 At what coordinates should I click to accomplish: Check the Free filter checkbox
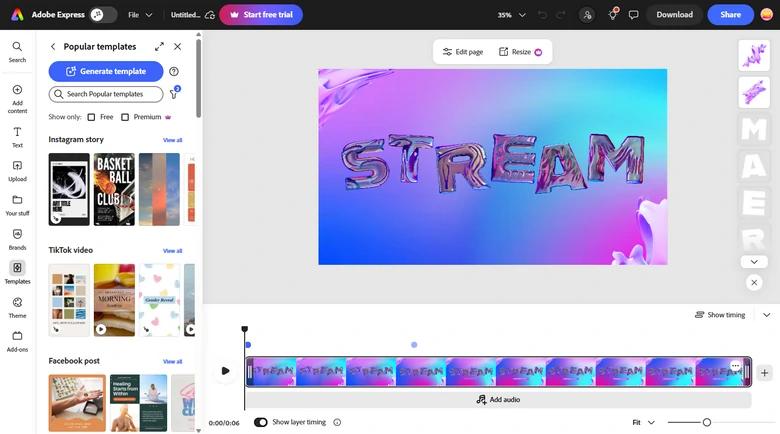pyautogui.click(x=92, y=117)
